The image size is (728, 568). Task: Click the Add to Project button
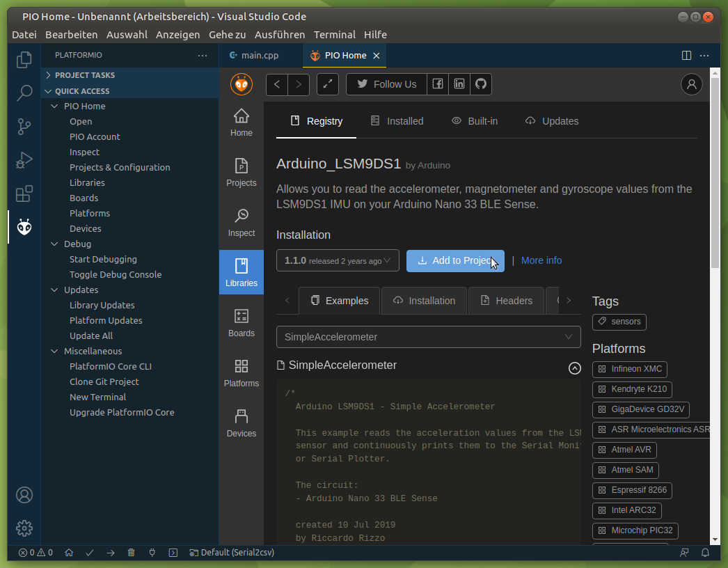point(455,261)
